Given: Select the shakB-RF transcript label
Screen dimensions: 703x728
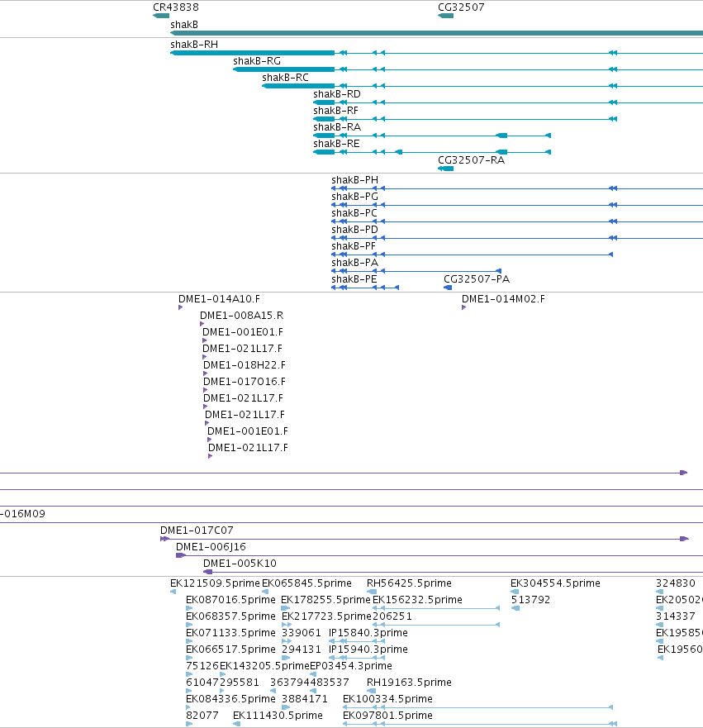Looking at the screenshot, I should tap(335, 111).
